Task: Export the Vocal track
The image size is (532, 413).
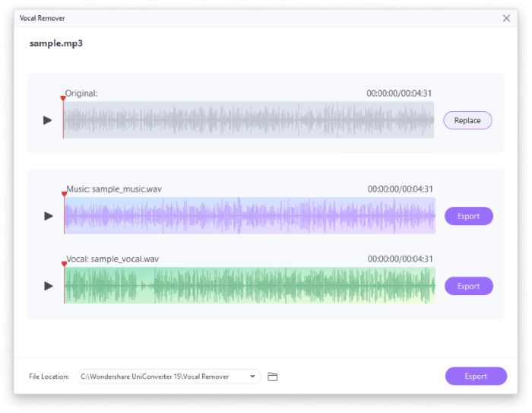Action: 469,286
